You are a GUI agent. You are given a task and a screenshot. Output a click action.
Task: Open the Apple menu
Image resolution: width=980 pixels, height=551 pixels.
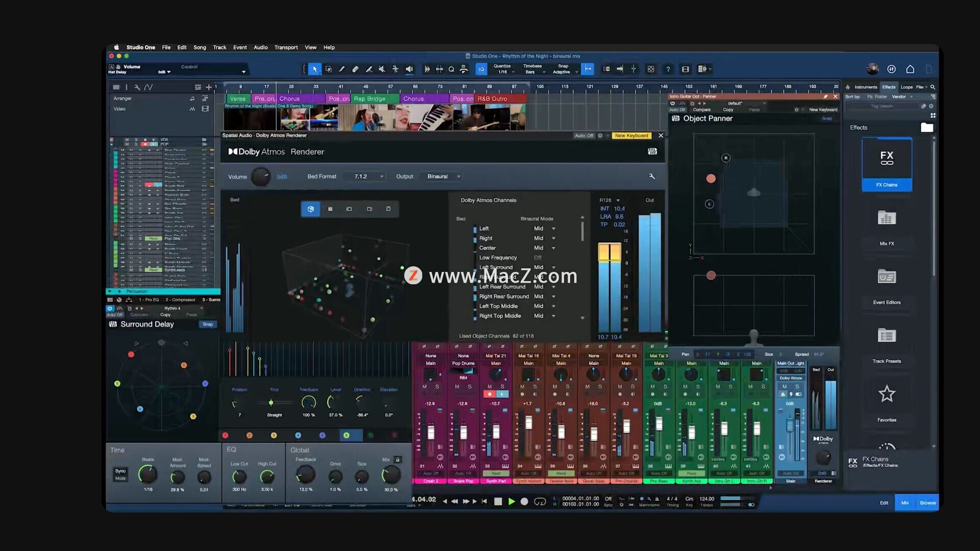coord(116,47)
